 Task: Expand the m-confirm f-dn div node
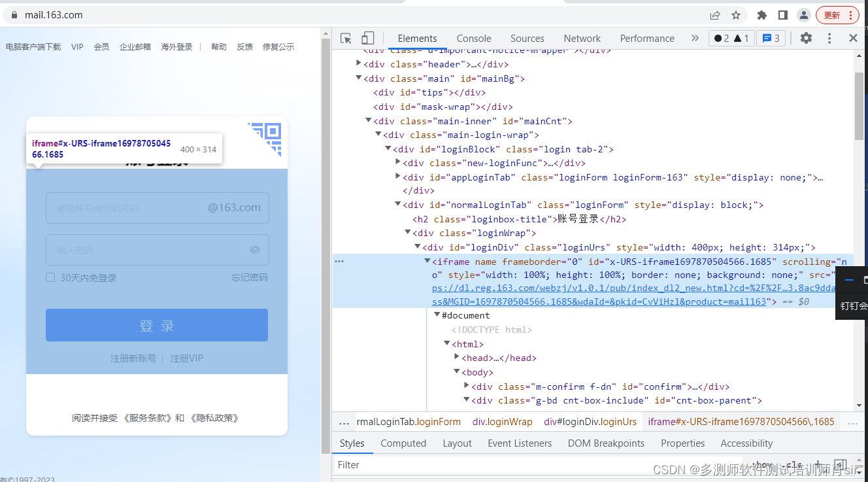pyautogui.click(x=467, y=386)
